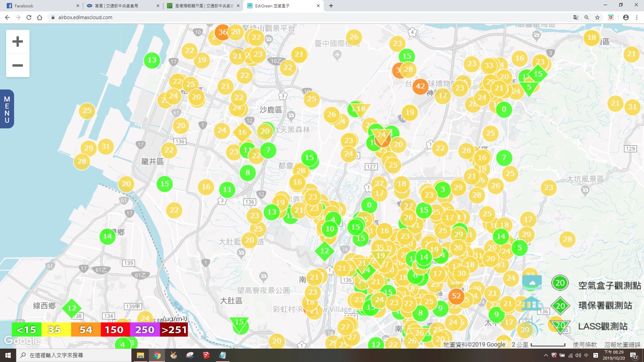This screenshot has height=362, width=644.
Task: Open green diamond 15 marker top right
Action: 538,74
